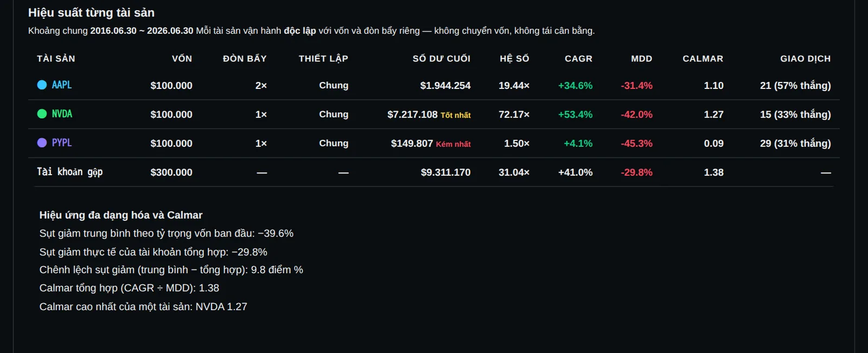Image resolution: width=868 pixels, height=353 pixels.
Task: Click NVDA drawdown -42.0%
Action: pyautogui.click(x=637, y=114)
